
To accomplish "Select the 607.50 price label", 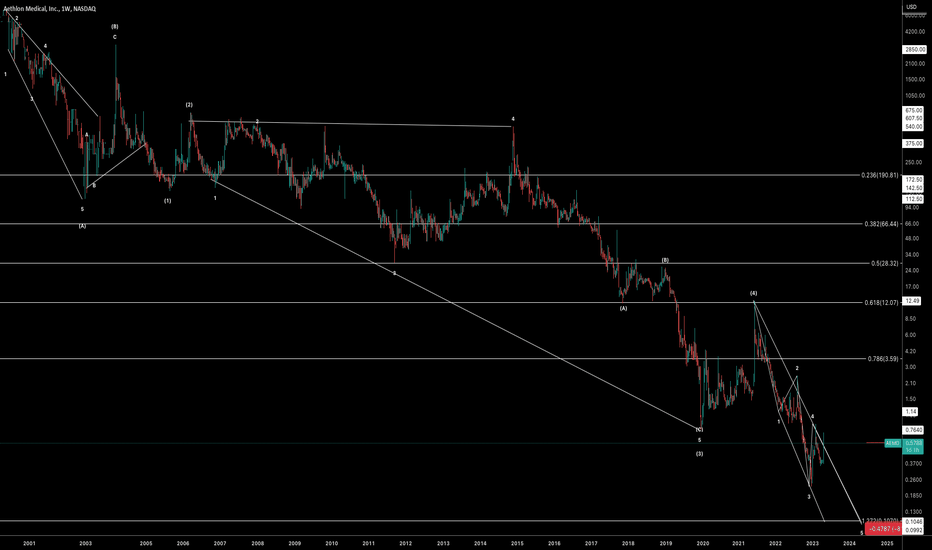I will pyautogui.click(x=913, y=118).
